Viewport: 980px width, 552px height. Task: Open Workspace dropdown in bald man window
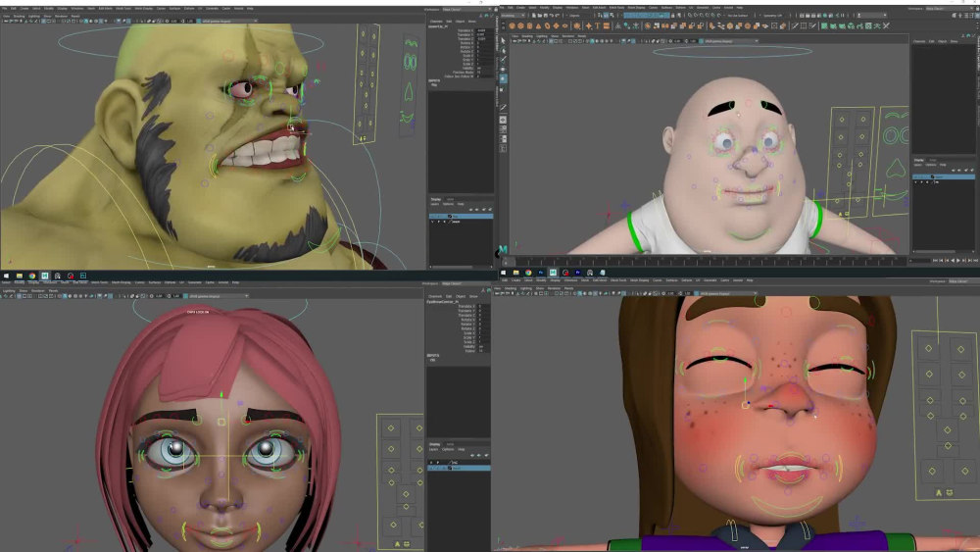[x=950, y=9]
